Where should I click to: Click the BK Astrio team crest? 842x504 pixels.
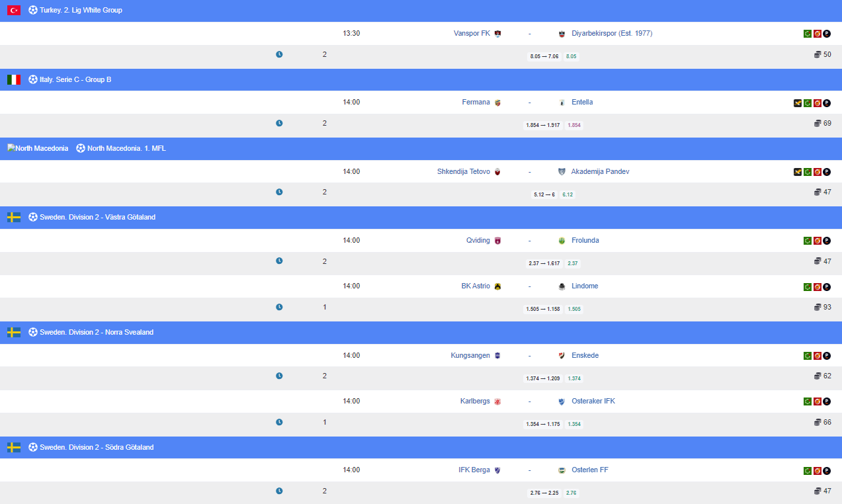click(498, 286)
